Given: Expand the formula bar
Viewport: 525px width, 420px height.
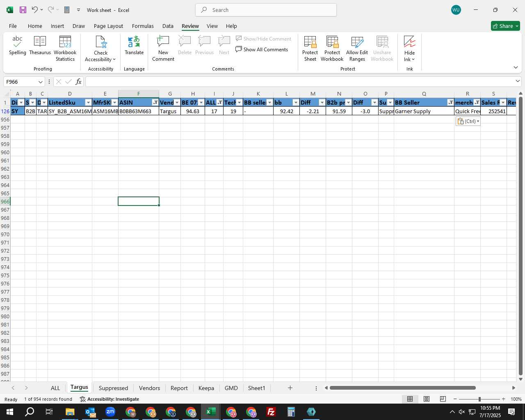Looking at the screenshot, I should pos(518,81).
